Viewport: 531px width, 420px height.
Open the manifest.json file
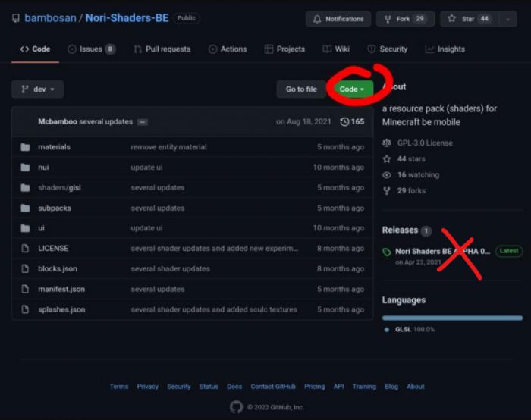click(61, 289)
